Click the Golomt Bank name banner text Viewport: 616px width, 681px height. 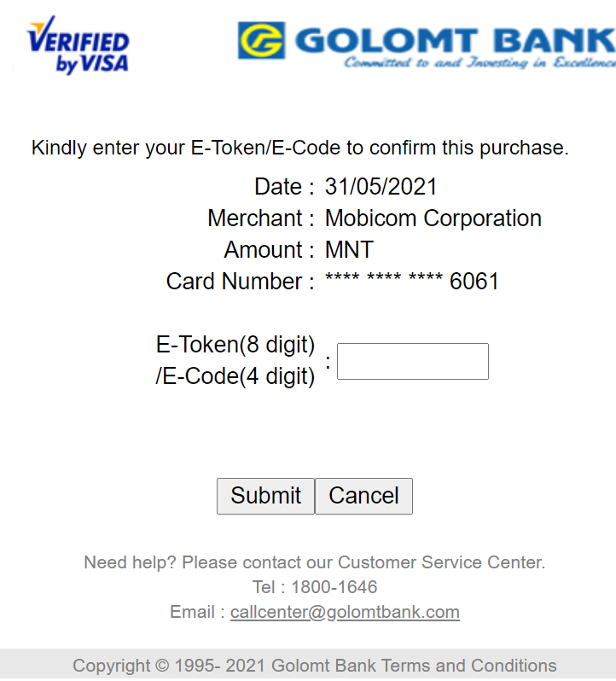(455, 40)
